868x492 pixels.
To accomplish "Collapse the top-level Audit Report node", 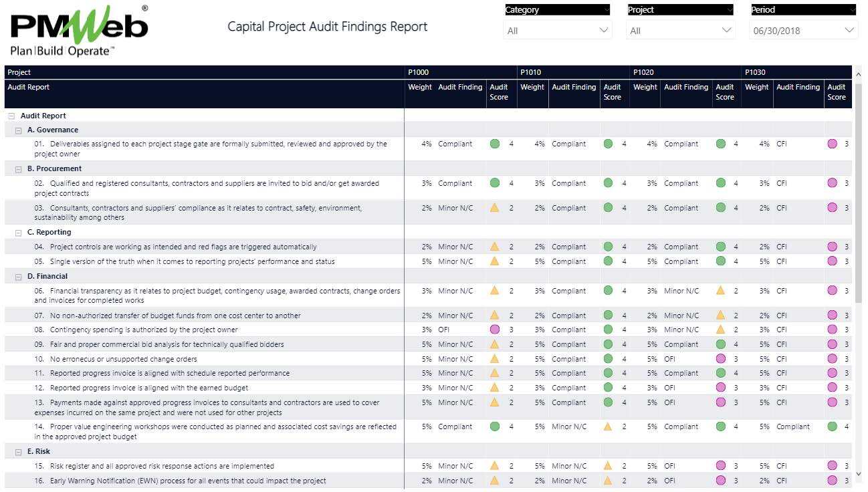I will click(11, 116).
